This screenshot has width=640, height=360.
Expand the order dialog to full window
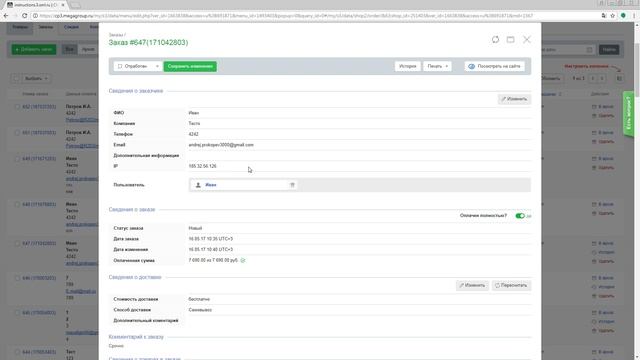(x=511, y=40)
